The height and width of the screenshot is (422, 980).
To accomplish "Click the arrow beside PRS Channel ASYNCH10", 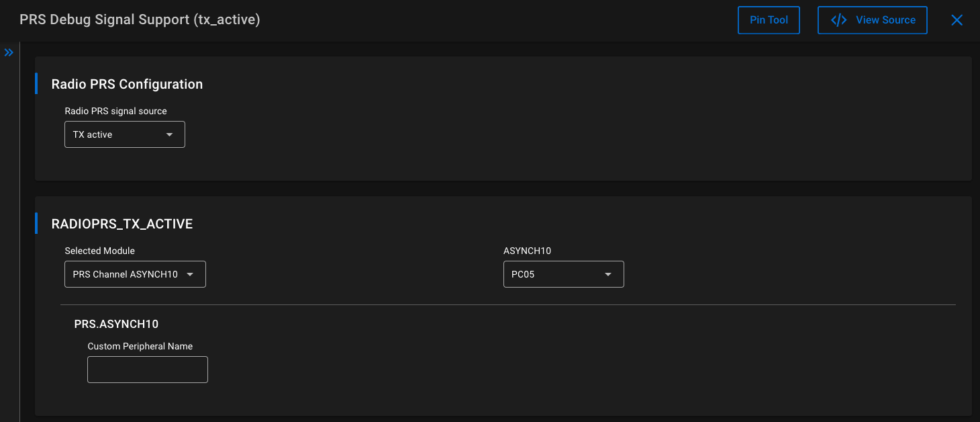I will tap(190, 274).
